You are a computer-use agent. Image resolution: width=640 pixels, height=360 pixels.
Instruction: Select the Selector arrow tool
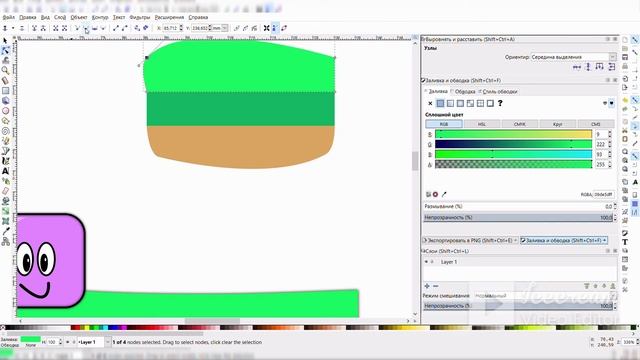pyautogui.click(x=5, y=41)
